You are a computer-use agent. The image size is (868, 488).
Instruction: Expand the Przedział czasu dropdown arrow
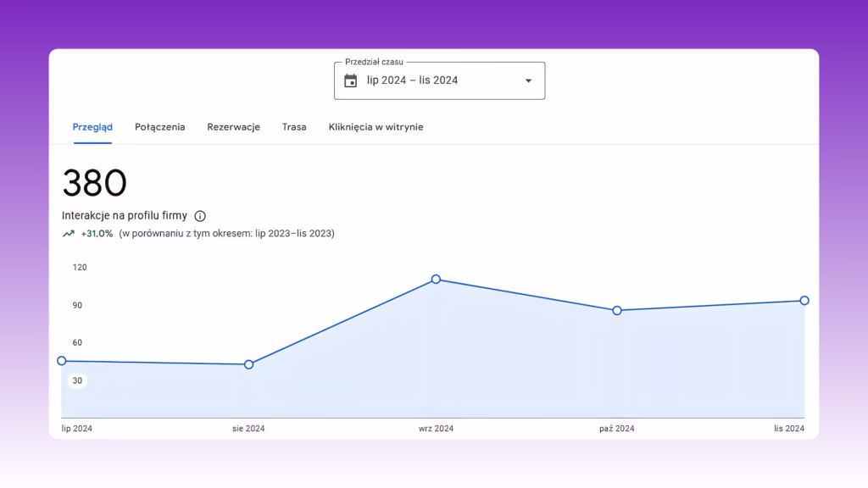coord(529,80)
